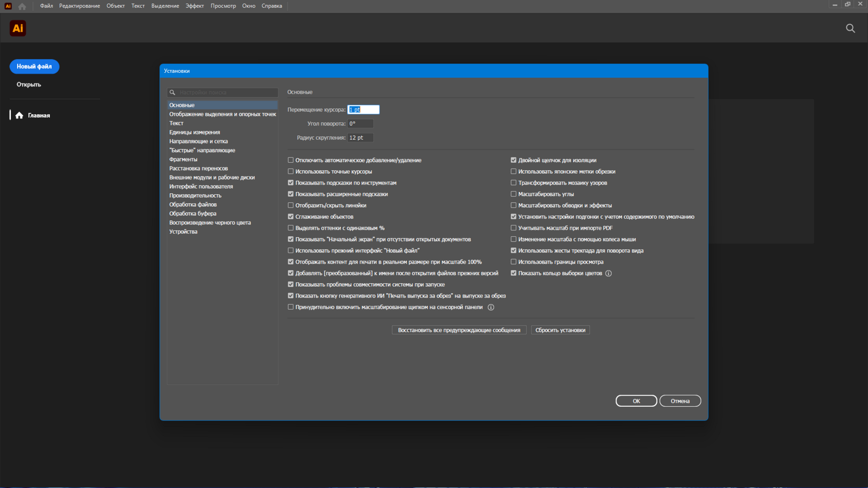Click info icon beside pinch zoom touchpad option
This screenshot has height=488, width=868.
tap(491, 308)
